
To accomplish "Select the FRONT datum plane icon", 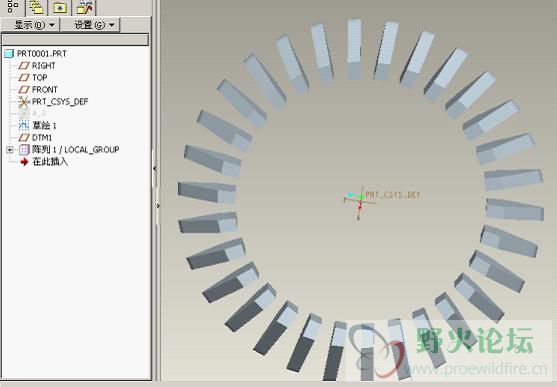I will click(x=24, y=90).
